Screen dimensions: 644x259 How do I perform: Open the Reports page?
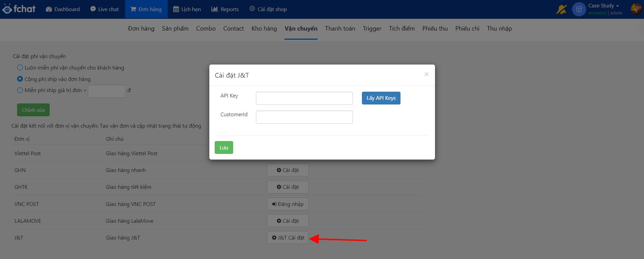pyautogui.click(x=225, y=9)
